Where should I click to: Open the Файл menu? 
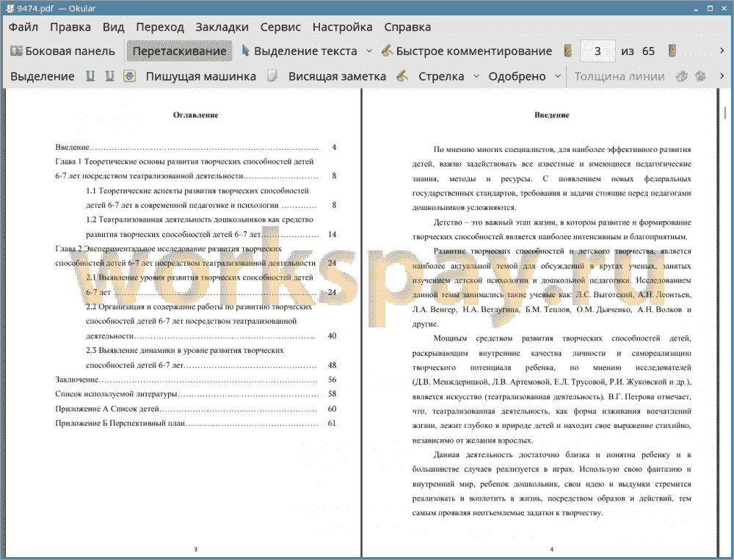coord(23,27)
